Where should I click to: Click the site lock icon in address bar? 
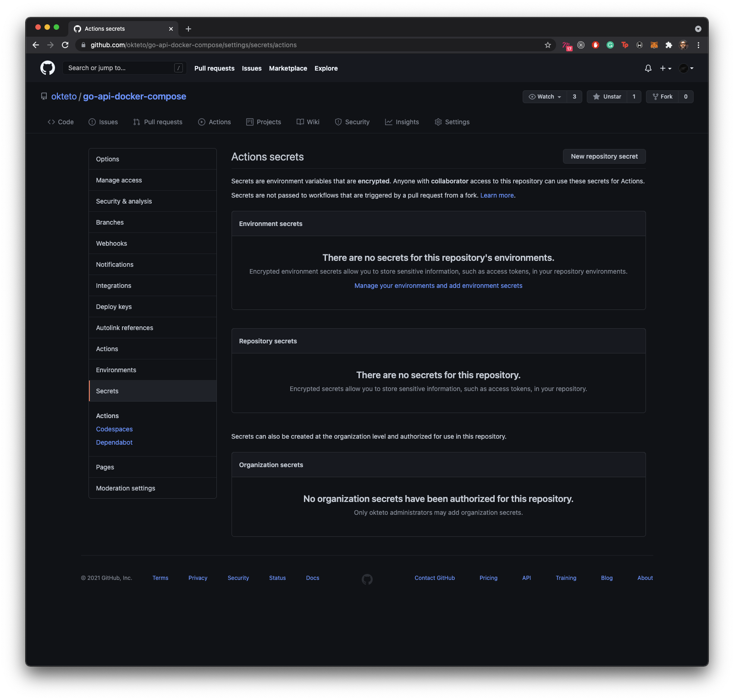83,45
